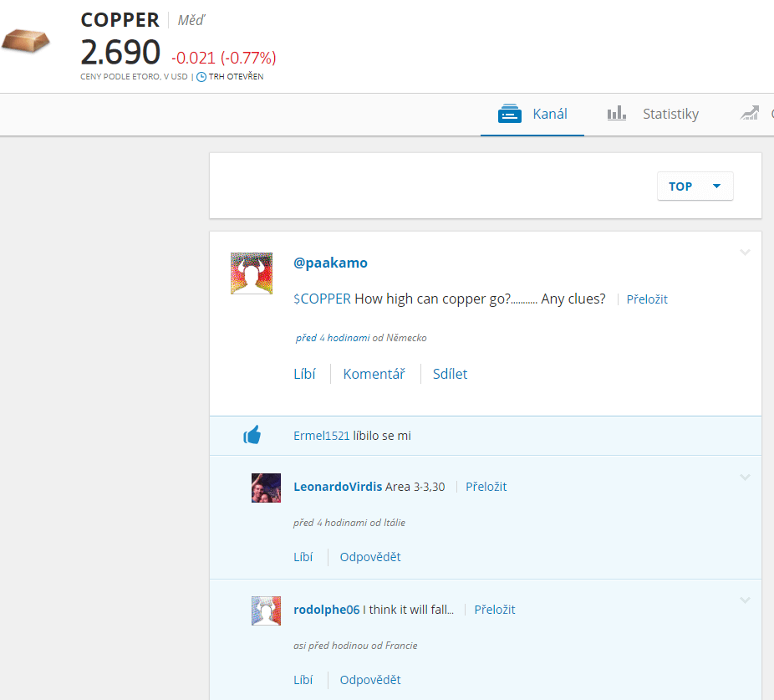Viewport: 774px width, 700px height.
Task: Click Komentář on paakamo's post
Action: pyautogui.click(x=374, y=374)
